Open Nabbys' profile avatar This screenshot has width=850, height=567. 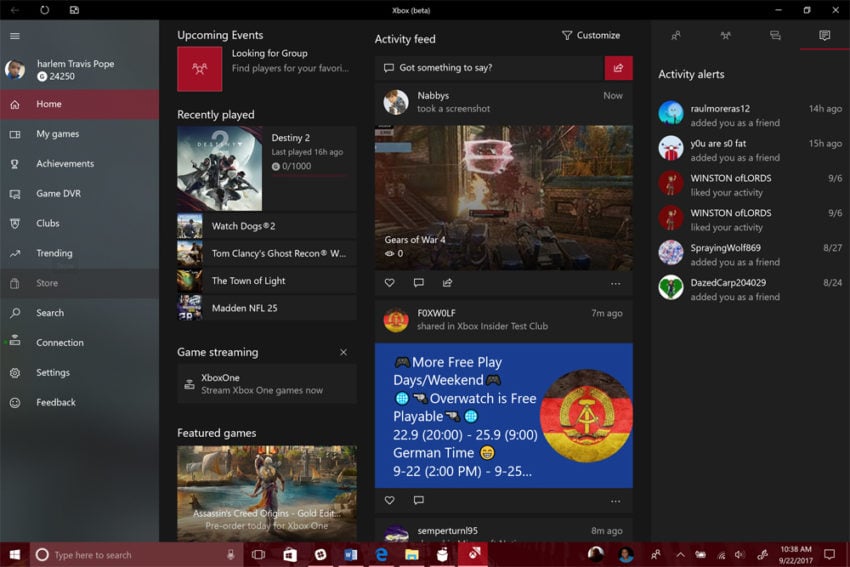tap(396, 102)
